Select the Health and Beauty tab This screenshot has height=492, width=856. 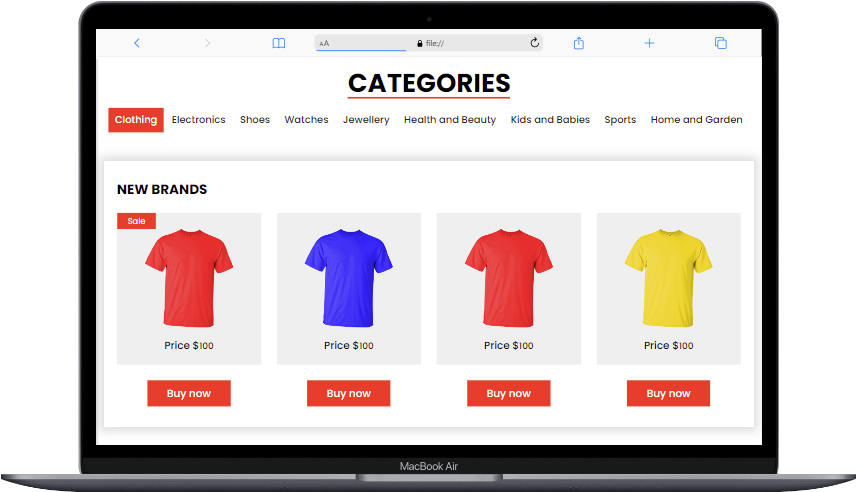point(450,120)
